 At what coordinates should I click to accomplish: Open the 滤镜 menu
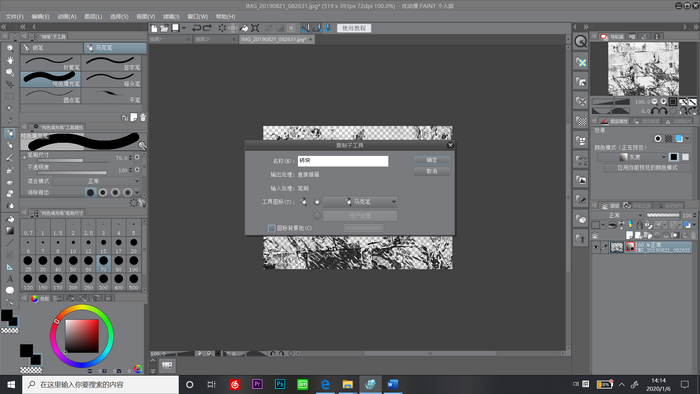point(171,17)
